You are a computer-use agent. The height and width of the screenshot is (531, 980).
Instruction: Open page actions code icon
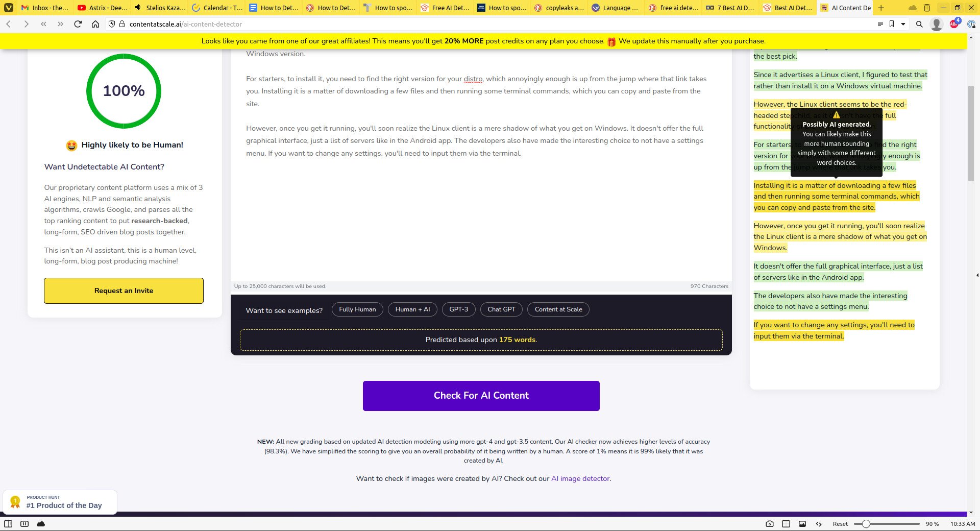pyautogui.click(x=819, y=524)
